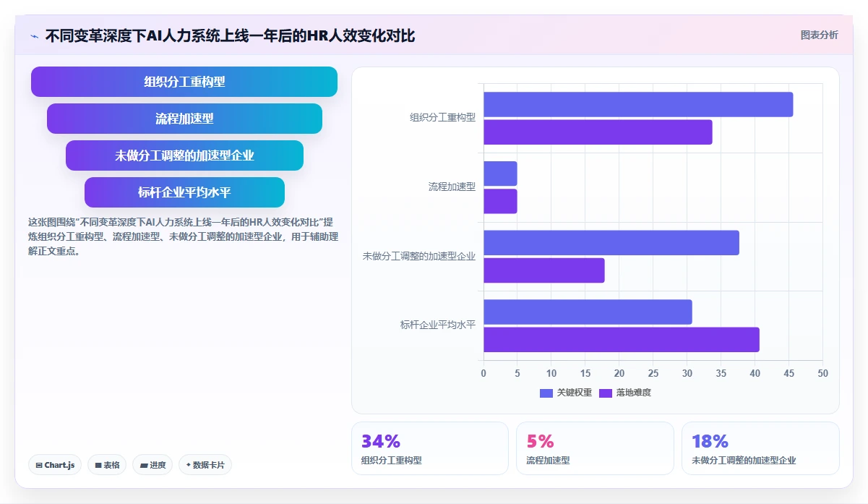Image resolution: width=868 pixels, height=504 pixels.
Task: Click the x-axis tick value 25
Action: 653,373
